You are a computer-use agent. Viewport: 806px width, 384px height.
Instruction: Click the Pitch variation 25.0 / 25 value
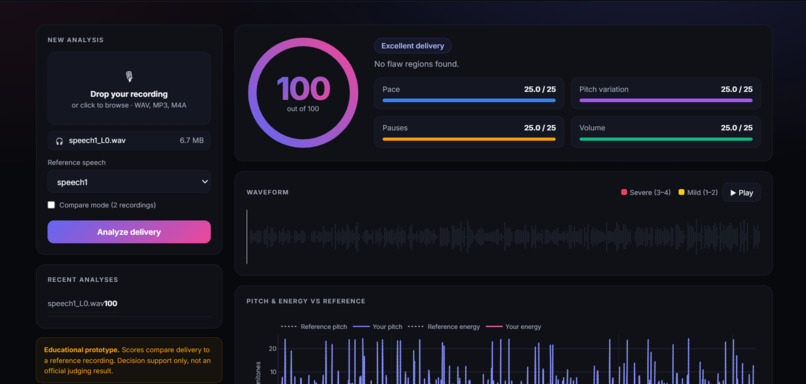(737, 89)
